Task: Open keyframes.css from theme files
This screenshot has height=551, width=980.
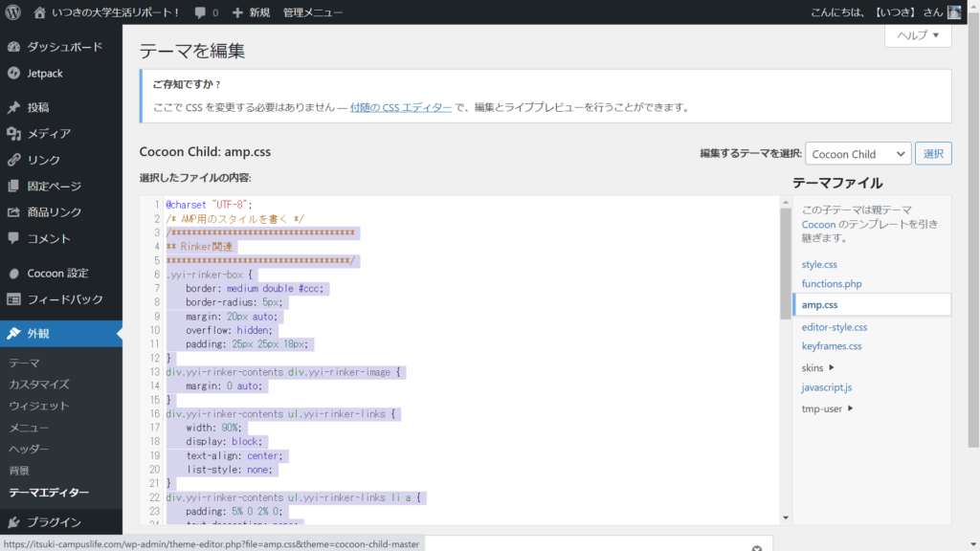Action: click(832, 346)
